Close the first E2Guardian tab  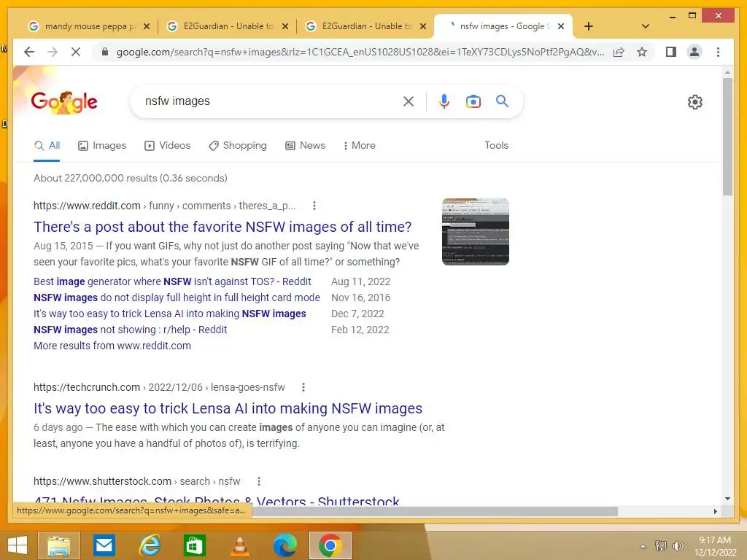285,26
